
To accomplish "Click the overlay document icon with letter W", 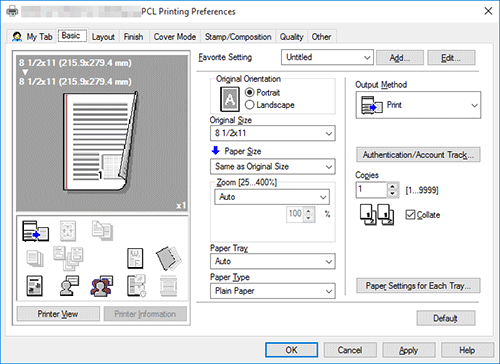I will tap(135, 258).
